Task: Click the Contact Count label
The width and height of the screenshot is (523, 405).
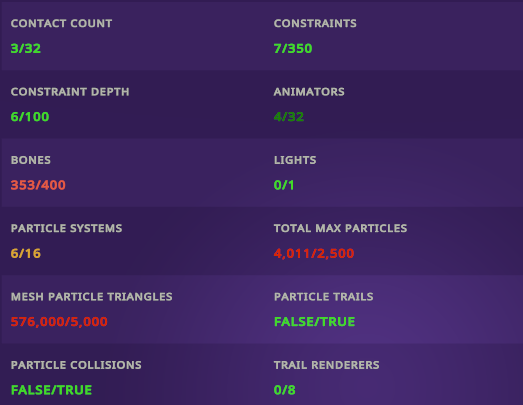Action: click(61, 23)
